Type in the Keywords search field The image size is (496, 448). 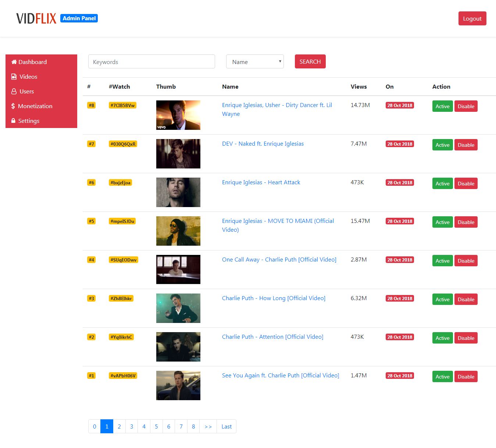pyautogui.click(x=151, y=62)
